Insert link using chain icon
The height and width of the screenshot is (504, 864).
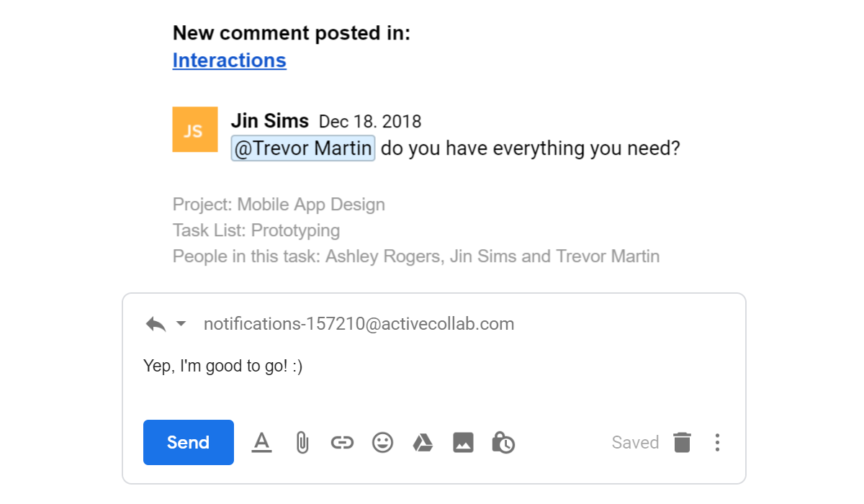click(342, 442)
